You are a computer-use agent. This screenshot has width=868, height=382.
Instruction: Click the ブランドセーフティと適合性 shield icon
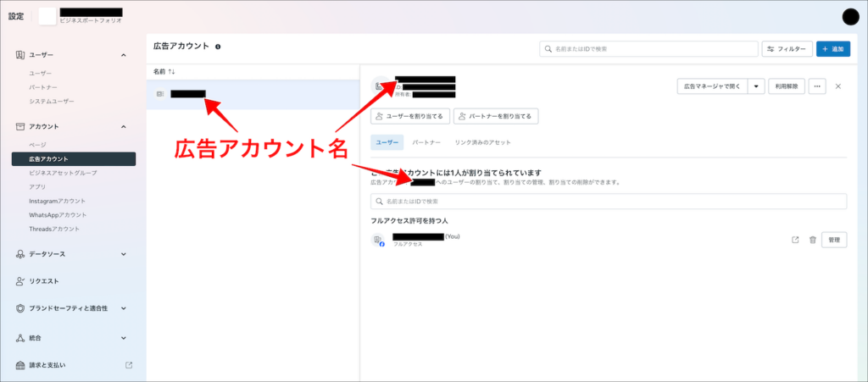pos(20,308)
